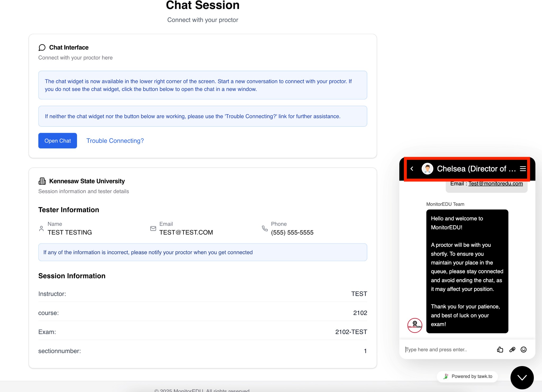The height and width of the screenshot is (392, 542).
Task: Minimize chat widget with chevron button
Action: tap(522, 377)
